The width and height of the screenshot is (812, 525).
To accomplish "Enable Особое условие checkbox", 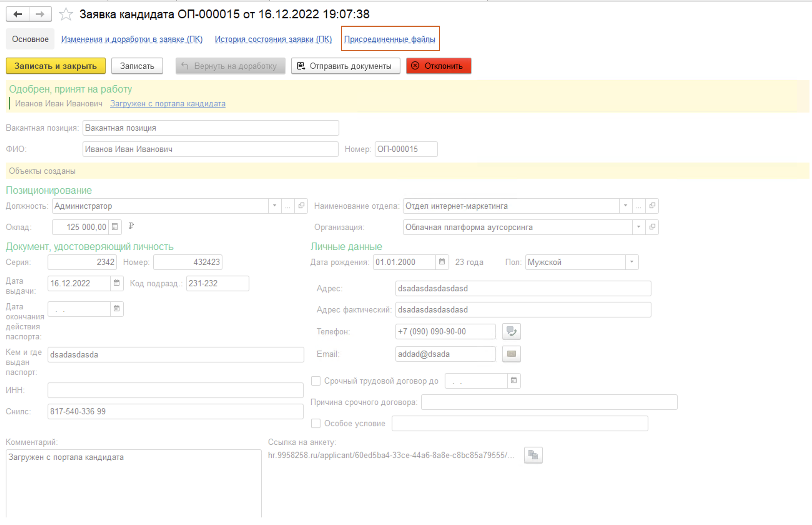I will pos(316,423).
